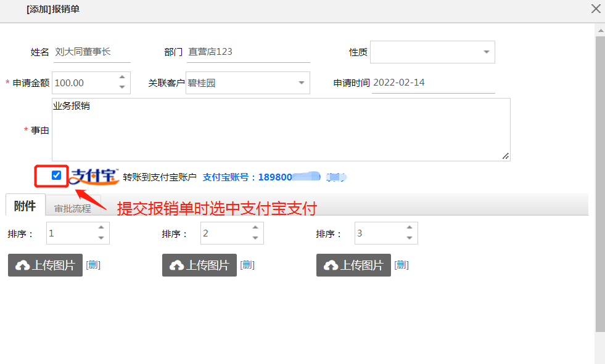Click the 申请时间 date field
This screenshot has height=364, width=605.
[x=433, y=83]
